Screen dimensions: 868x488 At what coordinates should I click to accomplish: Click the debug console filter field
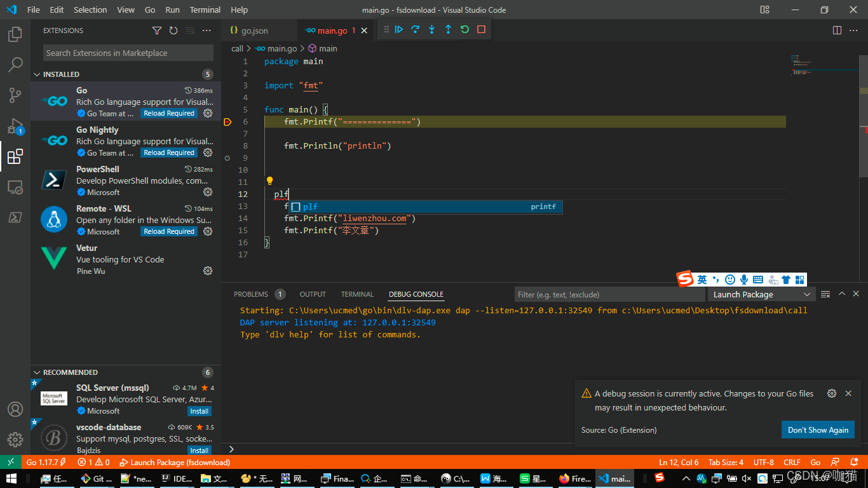click(610, 294)
